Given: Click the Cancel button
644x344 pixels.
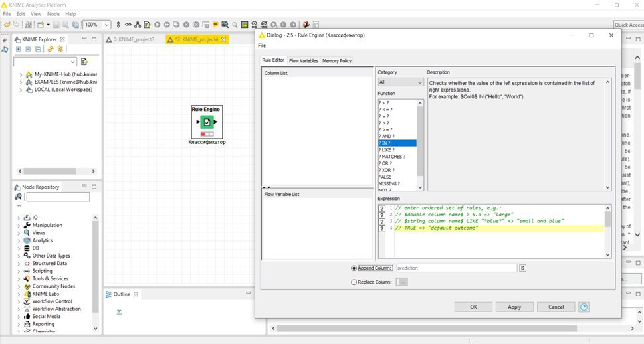Looking at the screenshot, I should (556, 307).
